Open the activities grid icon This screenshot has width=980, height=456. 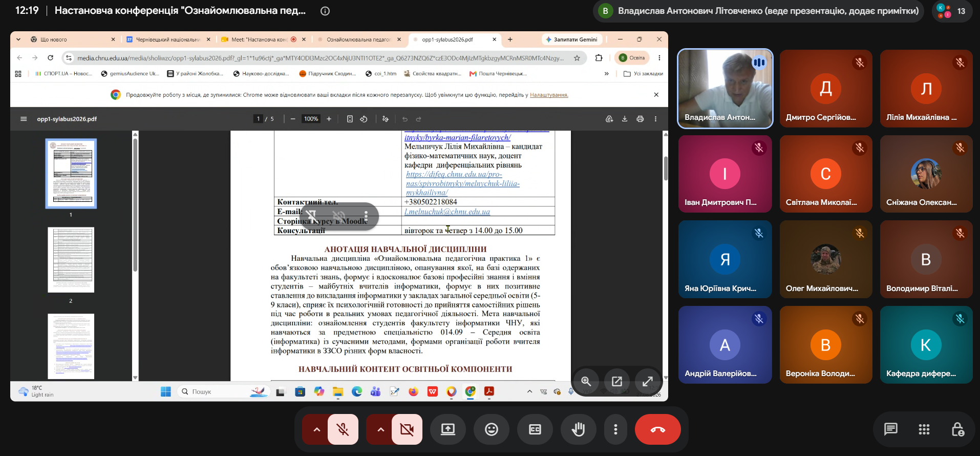[x=924, y=429]
